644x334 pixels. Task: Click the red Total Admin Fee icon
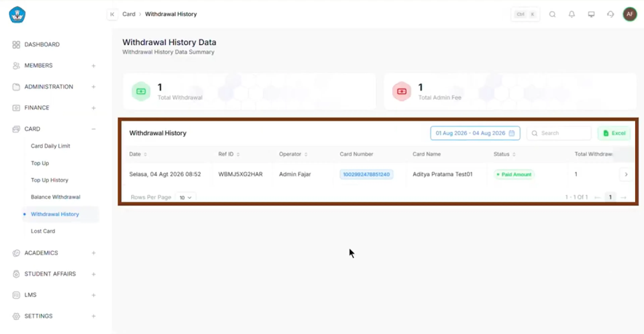pos(401,91)
